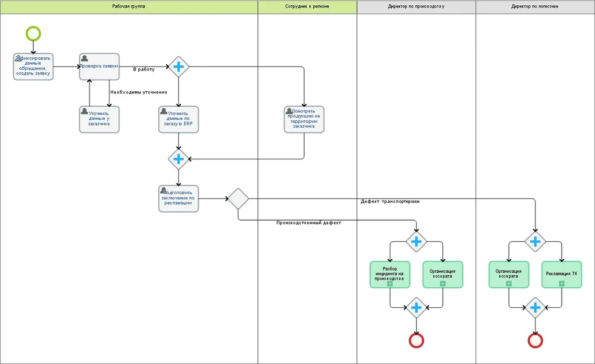Click the "Дефект транспортировки" flow label
Viewport: 595px width, 364px height.
tap(390, 202)
